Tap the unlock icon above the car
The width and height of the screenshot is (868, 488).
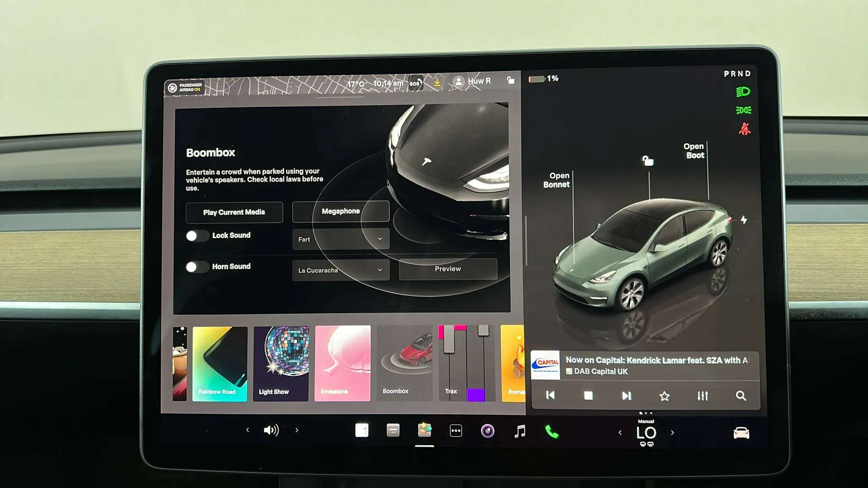(648, 160)
